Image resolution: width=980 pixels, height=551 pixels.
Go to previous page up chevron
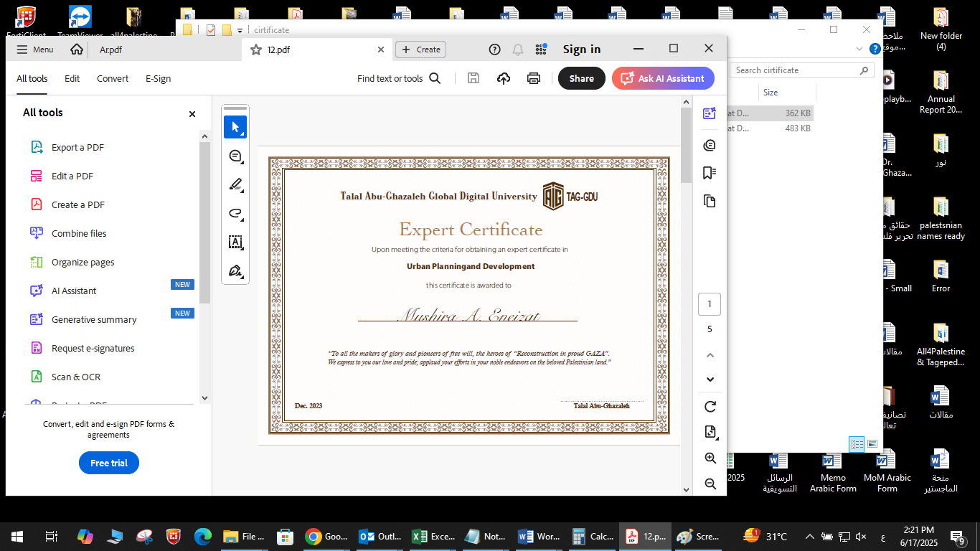point(710,355)
